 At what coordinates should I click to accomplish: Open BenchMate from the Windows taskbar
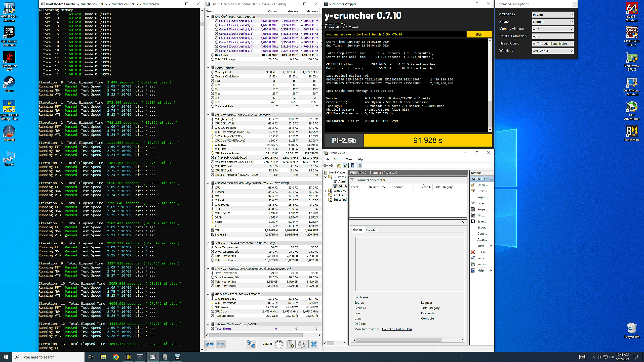click(128, 357)
